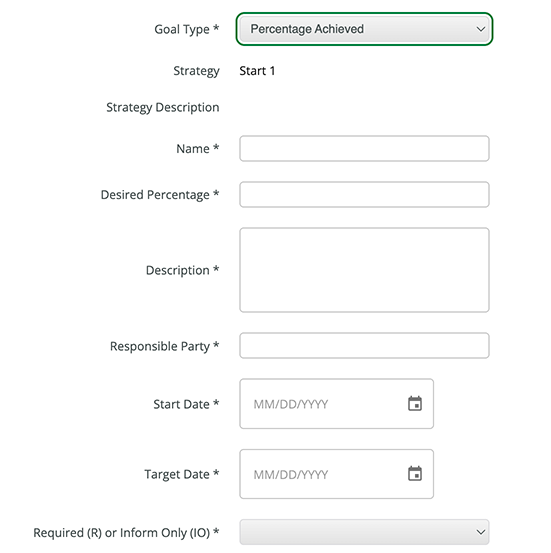This screenshot has height=553, width=551.
Task: Expand the Goal Type chevron arrow
Action: click(480, 29)
